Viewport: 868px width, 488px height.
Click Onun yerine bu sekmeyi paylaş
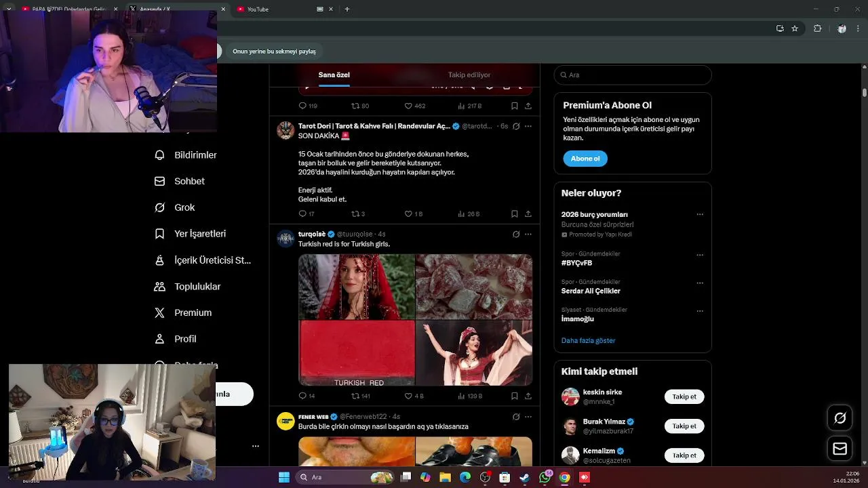tap(274, 52)
